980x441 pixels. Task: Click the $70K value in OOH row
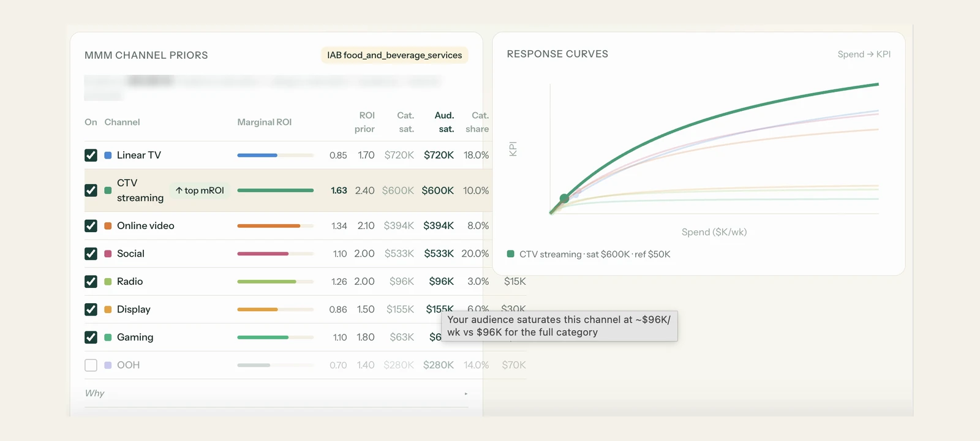click(514, 365)
